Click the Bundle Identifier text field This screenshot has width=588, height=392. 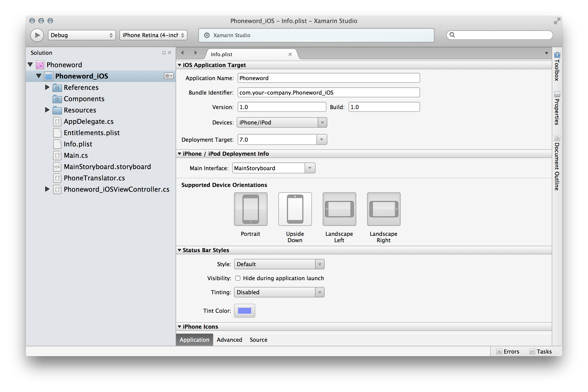[x=328, y=93]
